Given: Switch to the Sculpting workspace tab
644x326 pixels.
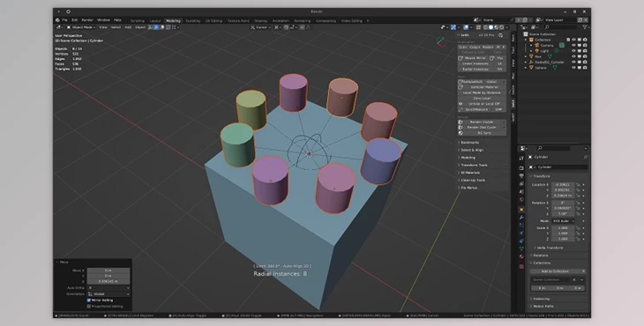Looking at the screenshot, I should click(x=192, y=20).
